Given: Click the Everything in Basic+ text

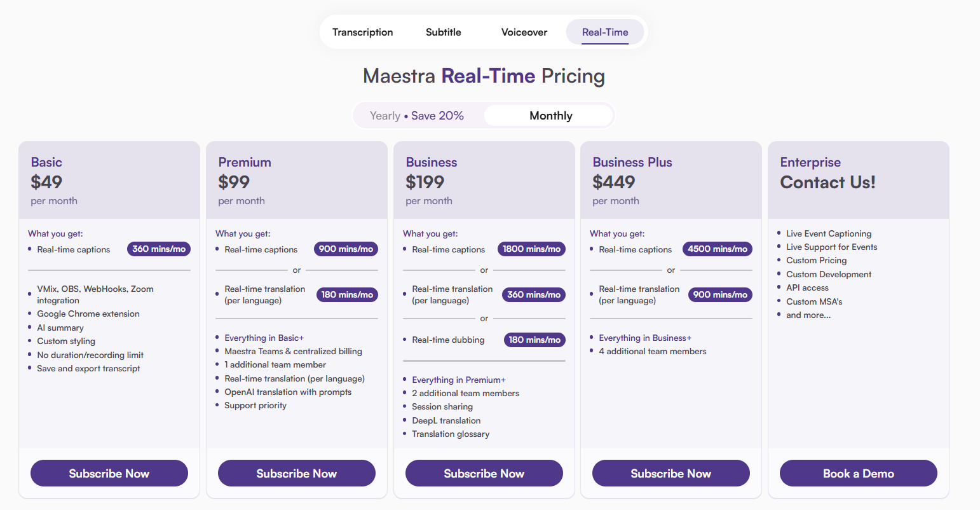Looking at the screenshot, I should 264,338.
